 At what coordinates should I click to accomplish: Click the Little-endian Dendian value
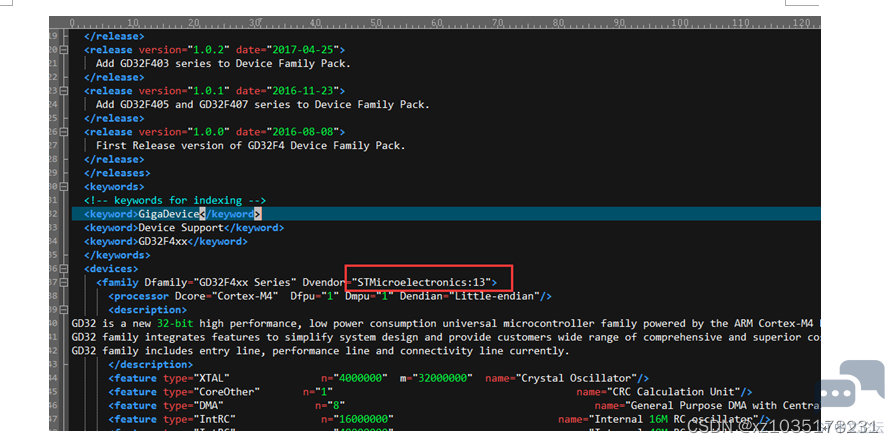487,296
